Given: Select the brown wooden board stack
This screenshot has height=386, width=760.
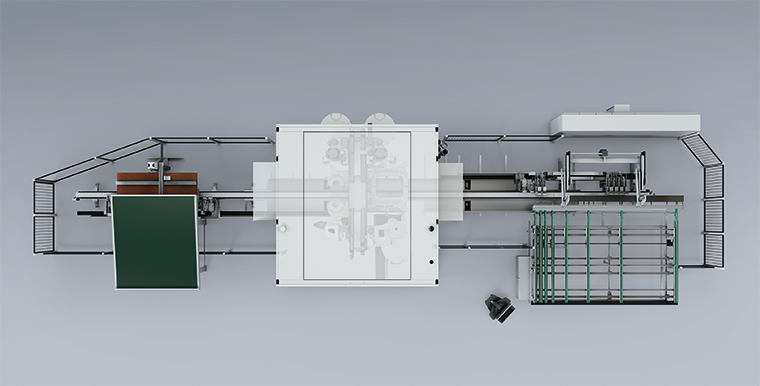Looking at the screenshot, I should (x=157, y=183).
